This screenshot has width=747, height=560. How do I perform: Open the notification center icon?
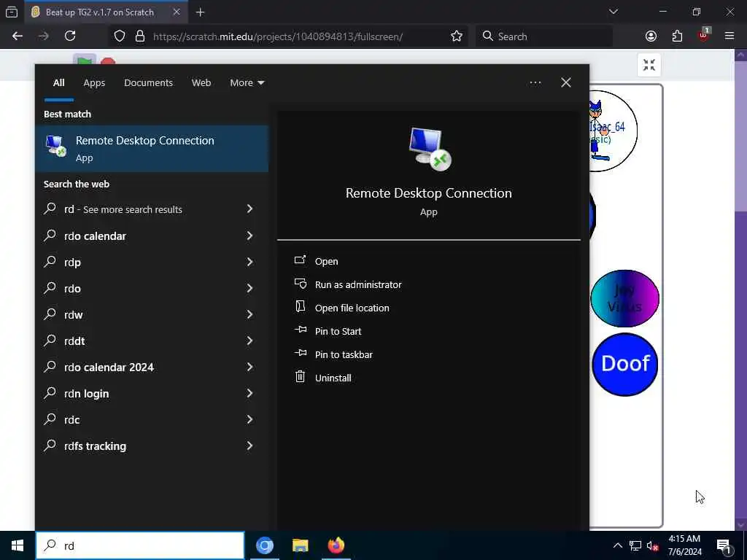point(724,546)
